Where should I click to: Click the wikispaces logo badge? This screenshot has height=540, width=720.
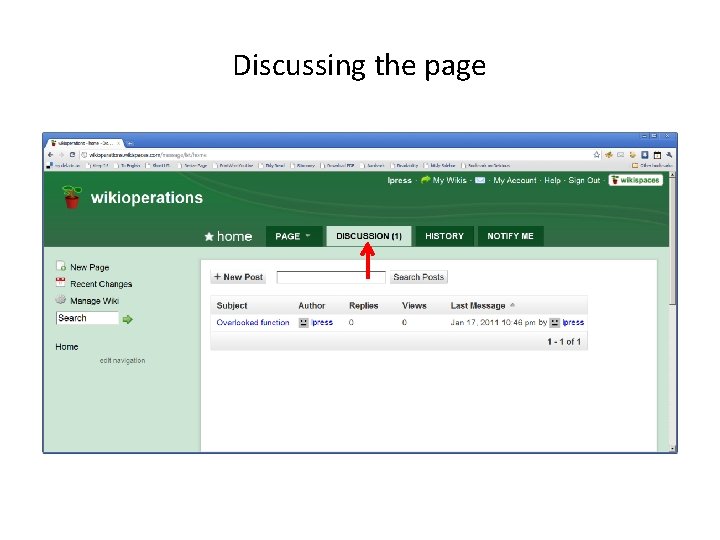pyautogui.click(x=636, y=180)
